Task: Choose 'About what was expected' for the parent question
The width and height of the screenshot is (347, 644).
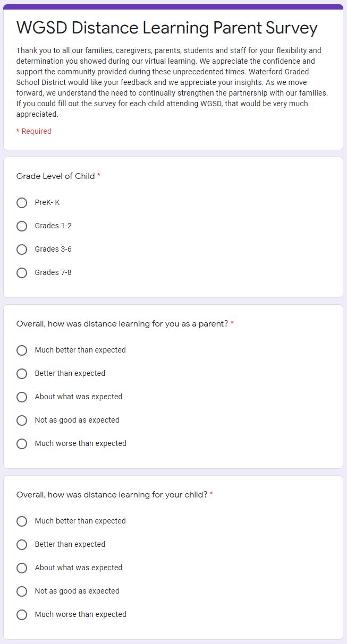Action: click(x=22, y=397)
